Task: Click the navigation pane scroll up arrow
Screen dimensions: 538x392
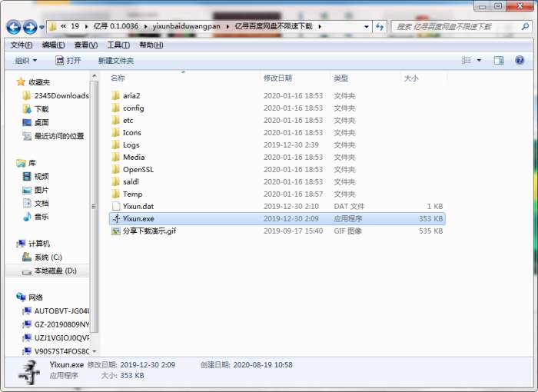Action: [94, 75]
